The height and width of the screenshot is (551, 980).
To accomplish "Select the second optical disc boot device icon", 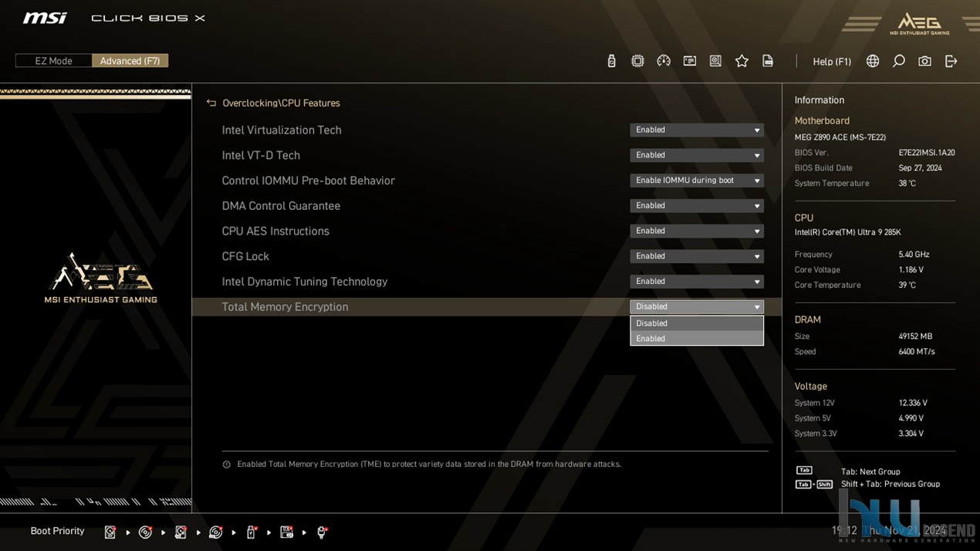I will (x=216, y=532).
